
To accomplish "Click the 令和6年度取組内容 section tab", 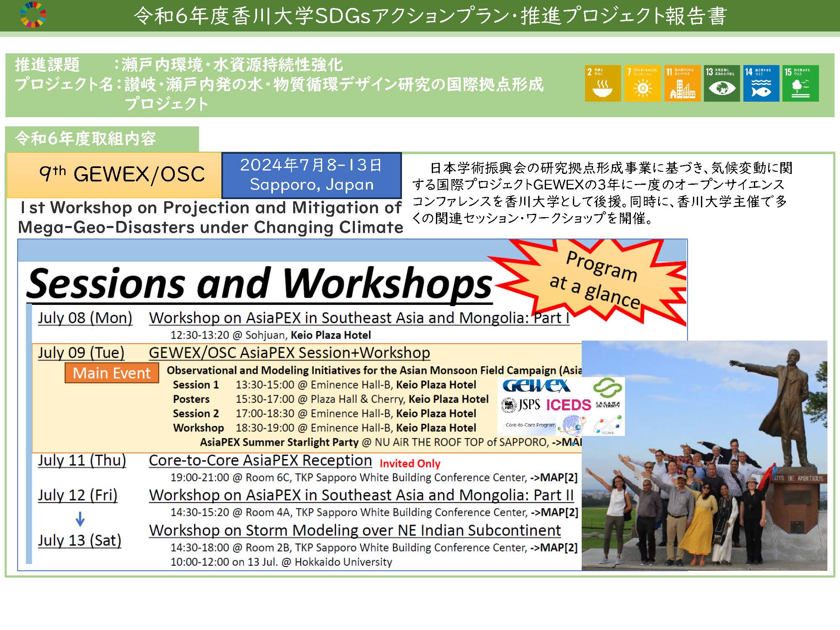I will click(102, 139).
